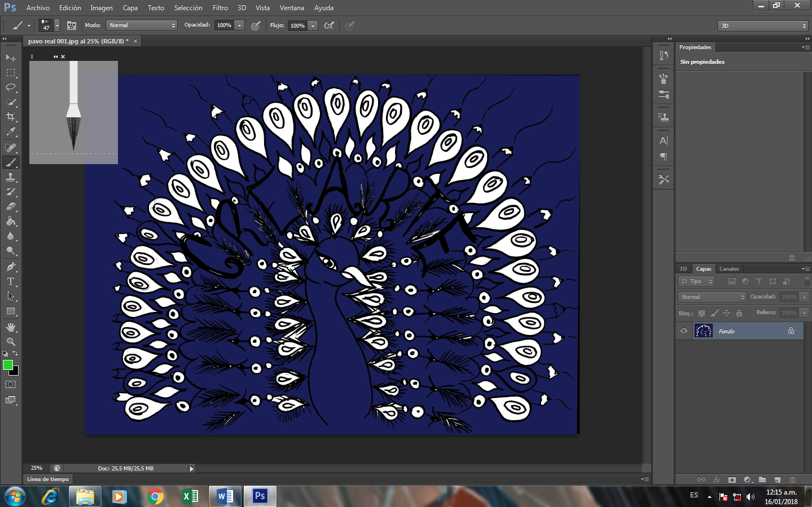
Task: Select the Dodge tool
Action: pos(11,250)
